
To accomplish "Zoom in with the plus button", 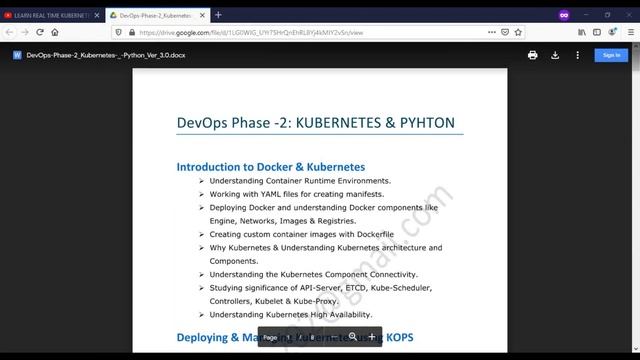I will (371, 337).
